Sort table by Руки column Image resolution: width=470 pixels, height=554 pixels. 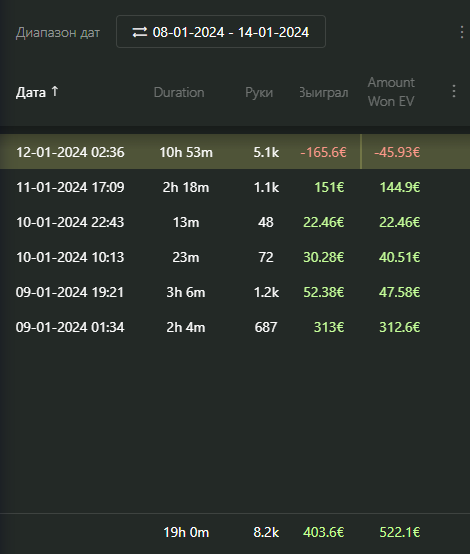click(259, 93)
